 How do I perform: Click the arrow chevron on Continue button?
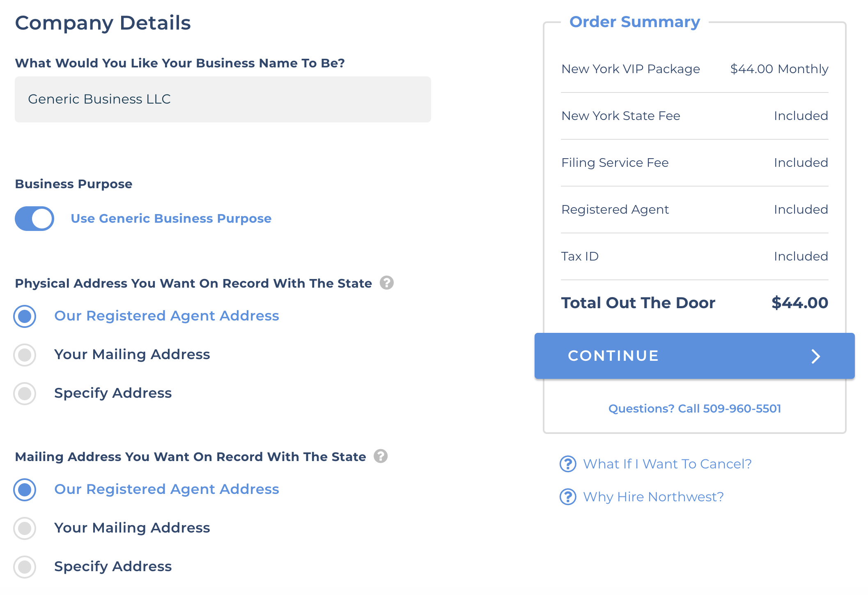coord(815,356)
